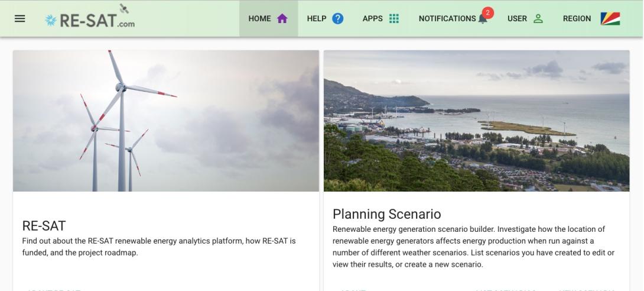This screenshot has width=644, height=291.
Task: Click the Seychelles flag region icon
Action: [x=610, y=18]
